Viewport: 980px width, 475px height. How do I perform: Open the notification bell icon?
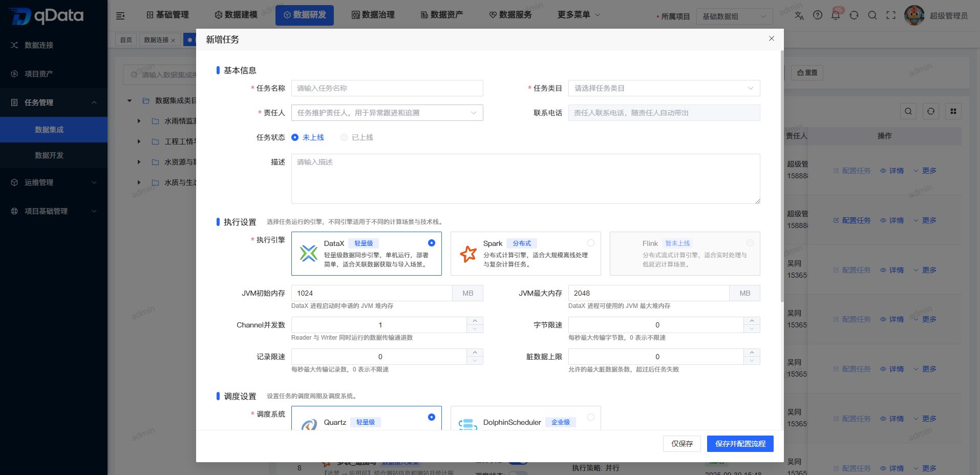[836, 15]
